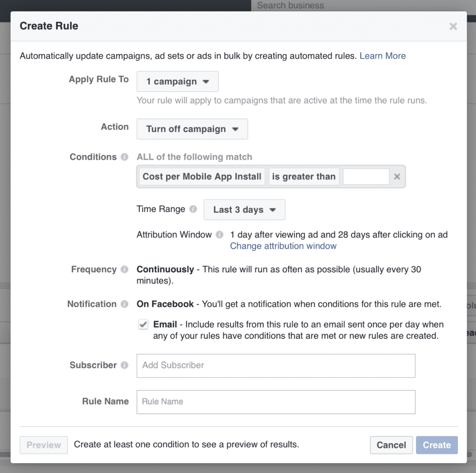This screenshot has height=473, width=476.
Task: Click the Add Subscriber field
Action: 276,366
